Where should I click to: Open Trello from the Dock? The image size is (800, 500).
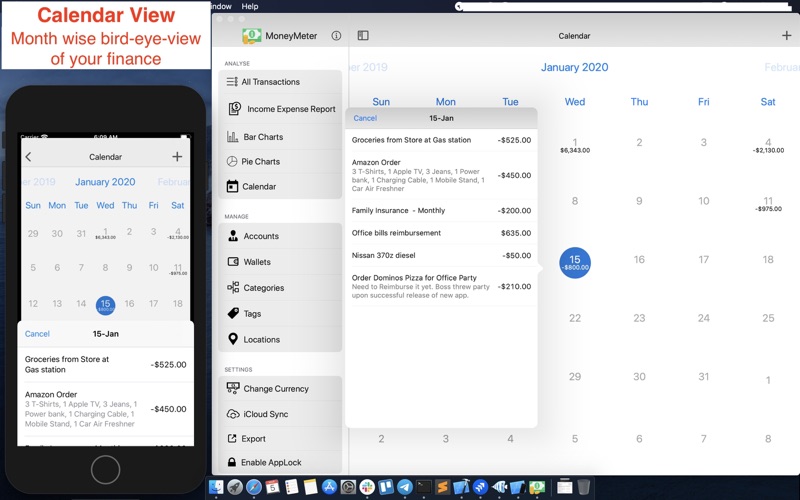pyautogui.click(x=386, y=487)
